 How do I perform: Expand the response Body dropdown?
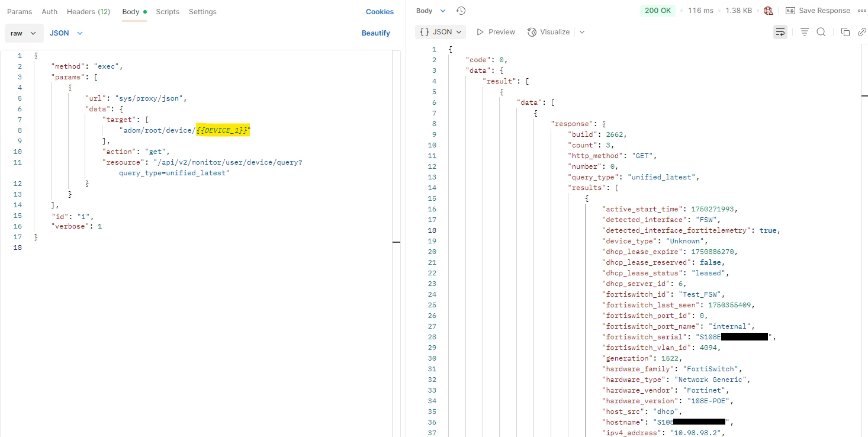tap(431, 11)
